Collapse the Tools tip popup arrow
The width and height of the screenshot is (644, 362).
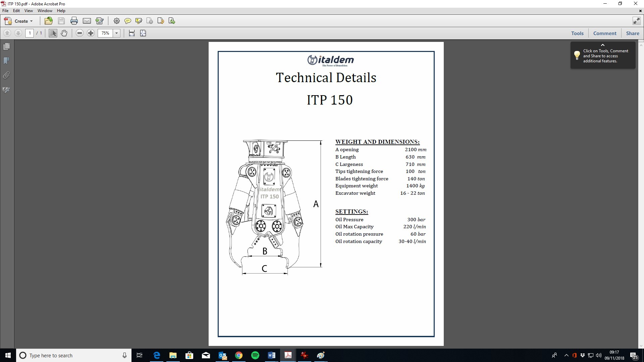(x=603, y=45)
